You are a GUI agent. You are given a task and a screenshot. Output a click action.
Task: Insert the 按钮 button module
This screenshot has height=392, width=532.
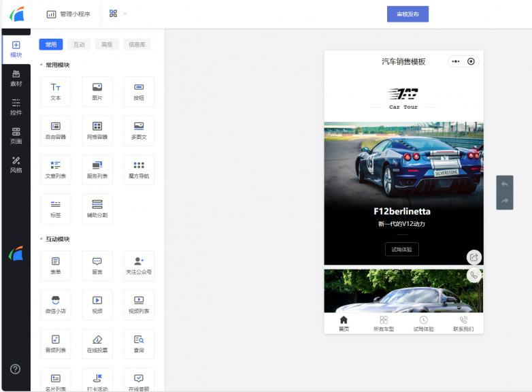[x=139, y=92]
